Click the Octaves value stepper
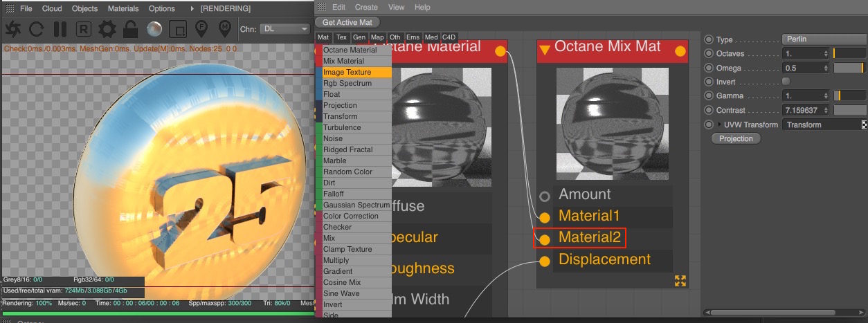The height and width of the screenshot is (323, 868). 826,53
